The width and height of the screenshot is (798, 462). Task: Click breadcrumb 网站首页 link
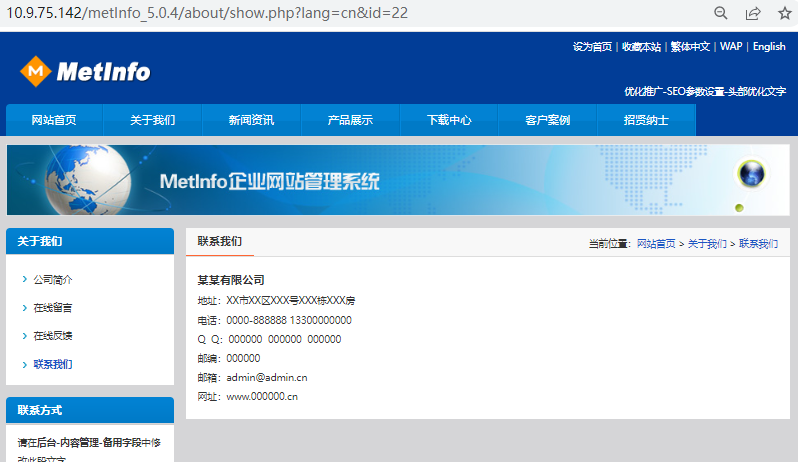pos(656,244)
